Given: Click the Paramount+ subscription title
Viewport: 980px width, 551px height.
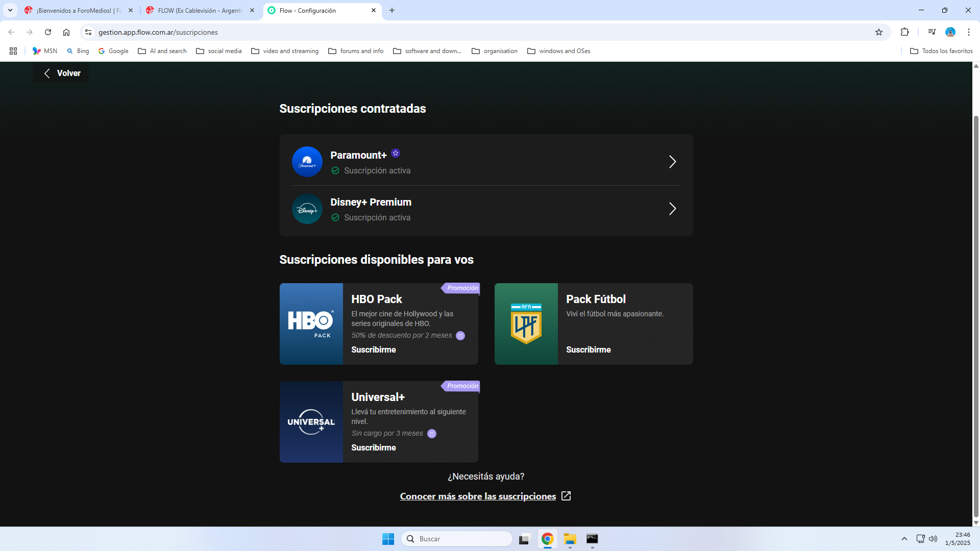Looking at the screenshot, I should [358, 155].
